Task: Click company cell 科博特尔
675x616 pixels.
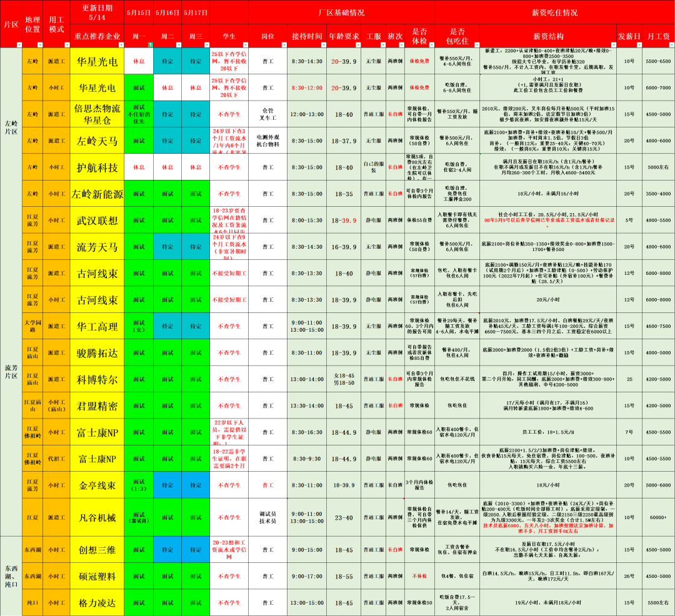Action: coord(97,379)
